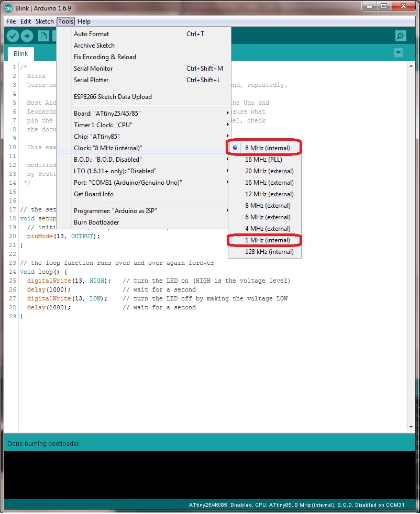The image size is (420, 514).
Task: Close the Tools menu from the menu bar
Action: (66, 21)
